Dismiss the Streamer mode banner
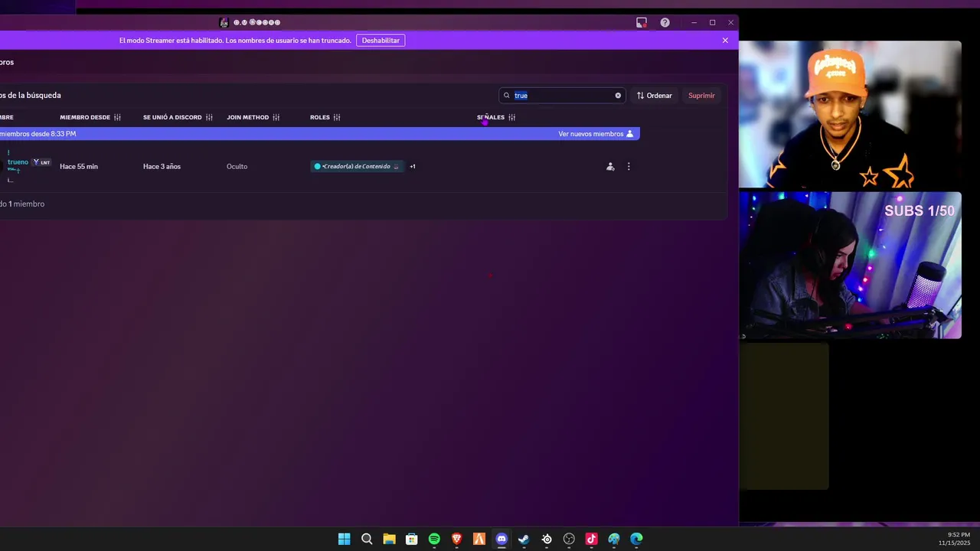Screen dimensions: 980x551 [x=725, y=41]
